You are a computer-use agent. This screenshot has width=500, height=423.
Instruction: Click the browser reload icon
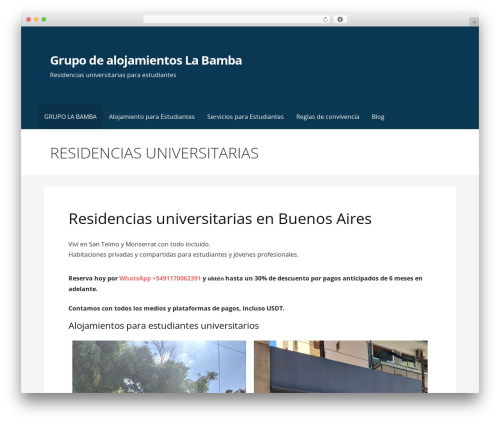click(325, 19)
